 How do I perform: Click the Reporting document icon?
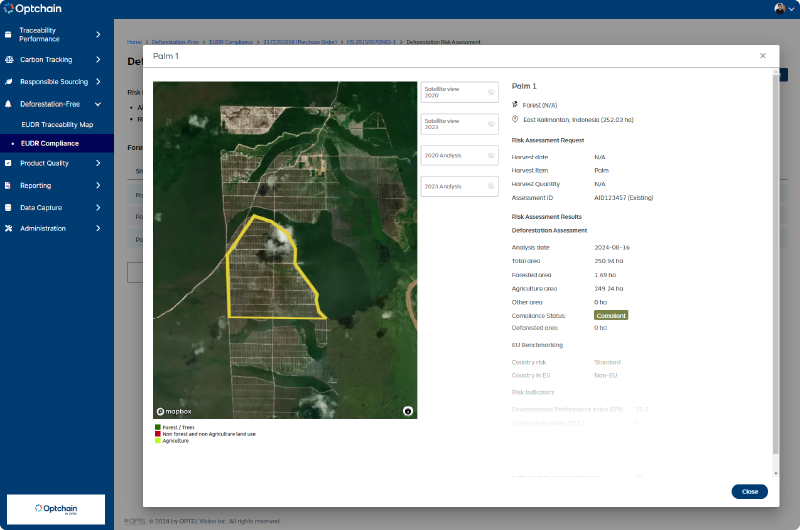8,186
